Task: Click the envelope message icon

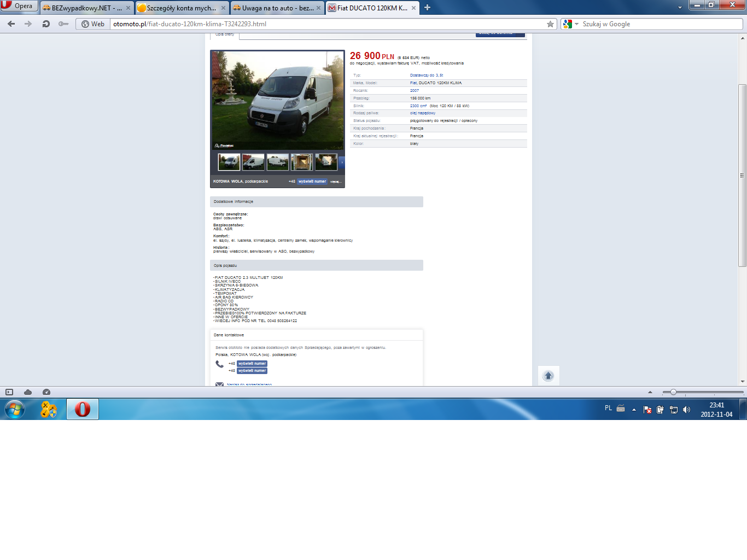Action: point(219,384)
